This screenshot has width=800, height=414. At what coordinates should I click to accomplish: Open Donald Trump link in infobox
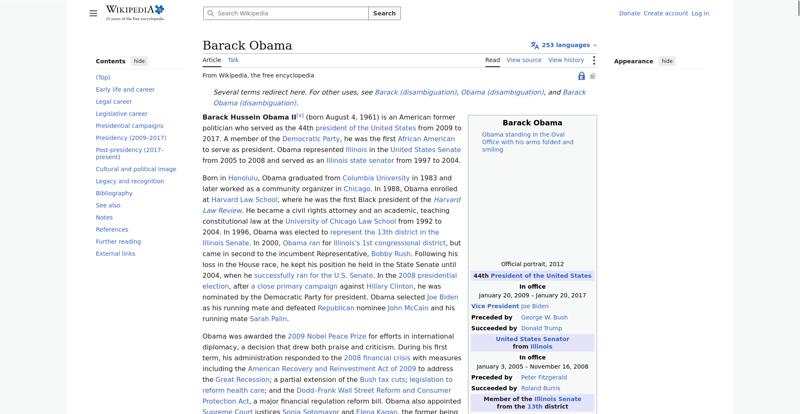[541, 328]
